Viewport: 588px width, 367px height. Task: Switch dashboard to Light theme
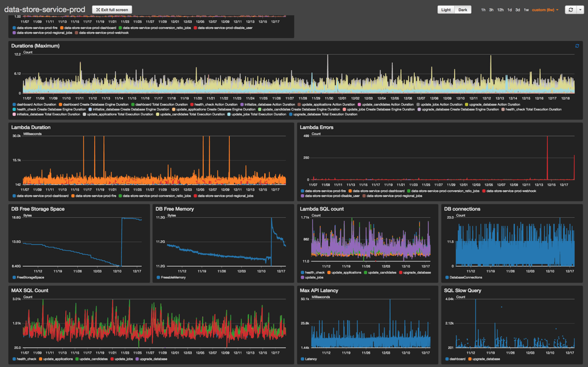446,10
